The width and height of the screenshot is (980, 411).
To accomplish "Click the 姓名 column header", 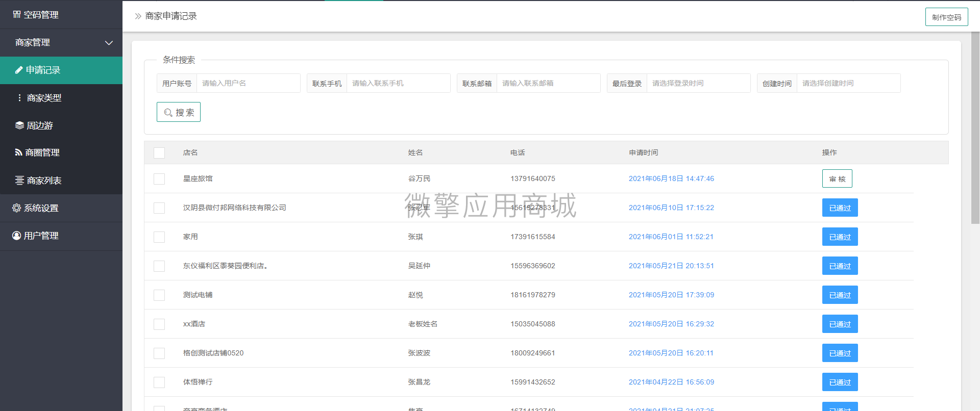I will (x=415, y=152).
